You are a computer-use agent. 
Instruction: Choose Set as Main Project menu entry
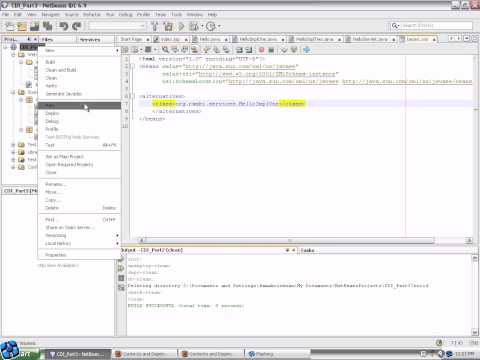[x=79, y=157]
